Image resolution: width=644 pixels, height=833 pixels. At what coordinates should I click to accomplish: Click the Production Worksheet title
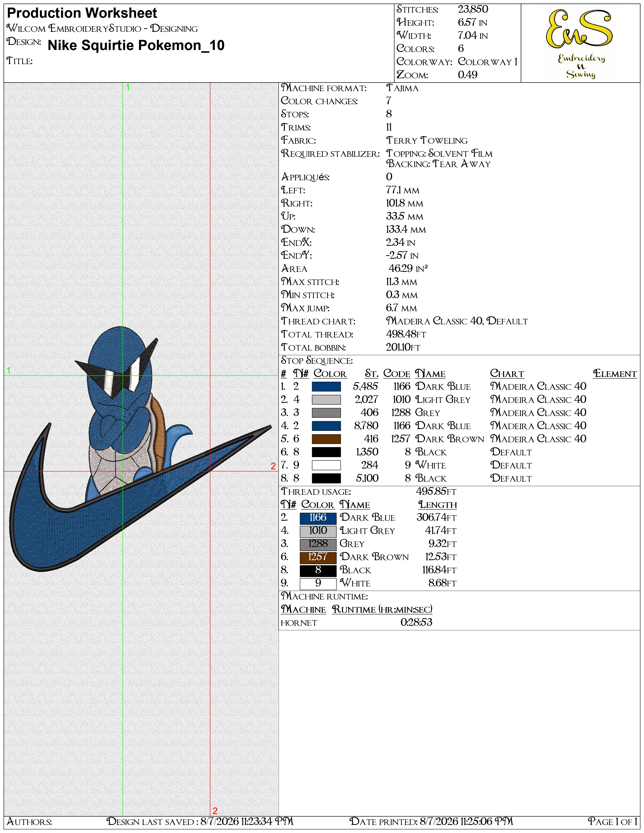point(82,13)
